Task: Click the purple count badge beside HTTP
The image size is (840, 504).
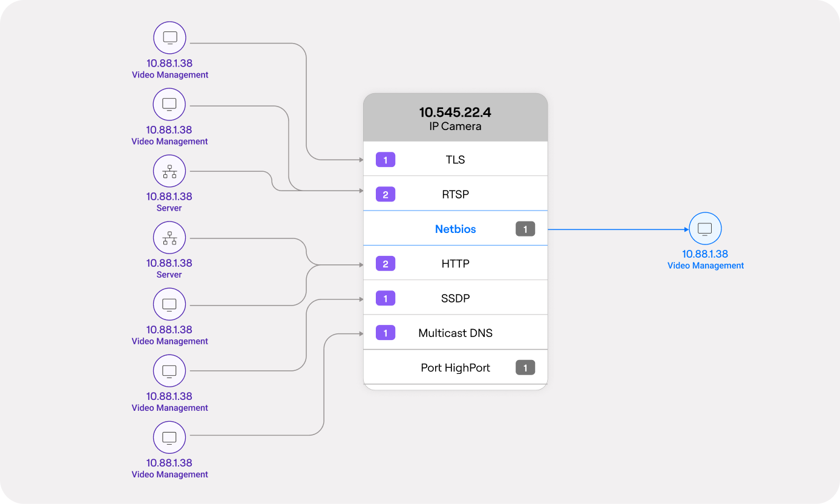Action: pyautogui.click(x=386, y=264)
